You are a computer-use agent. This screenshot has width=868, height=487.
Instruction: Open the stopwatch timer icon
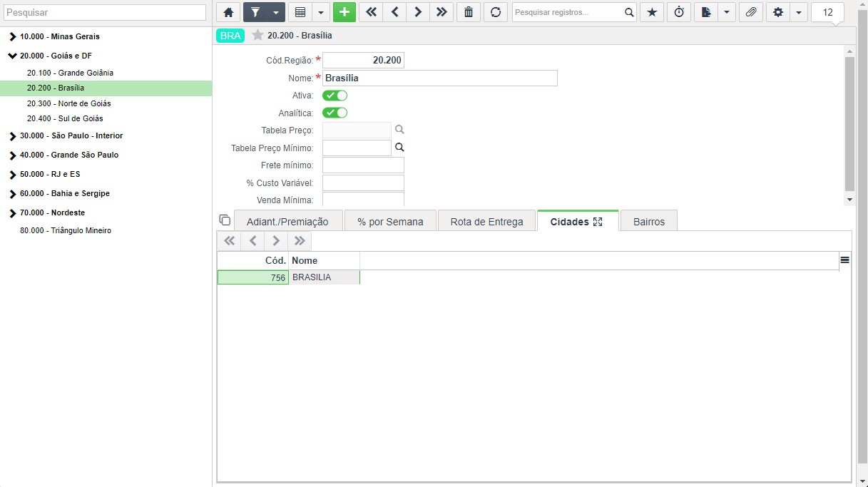tap(679, 12)
